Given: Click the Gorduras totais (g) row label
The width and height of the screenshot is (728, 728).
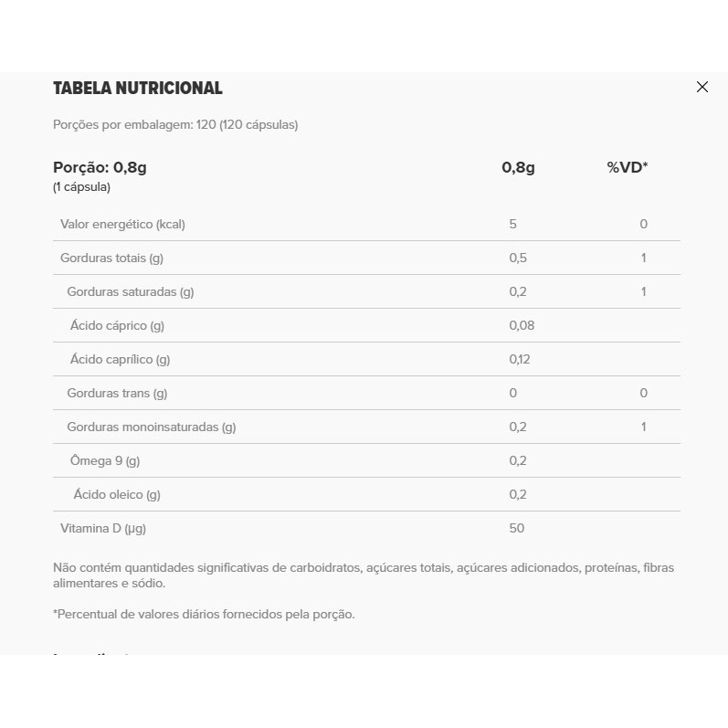Looking at the screenshot, I should point(111,258).
